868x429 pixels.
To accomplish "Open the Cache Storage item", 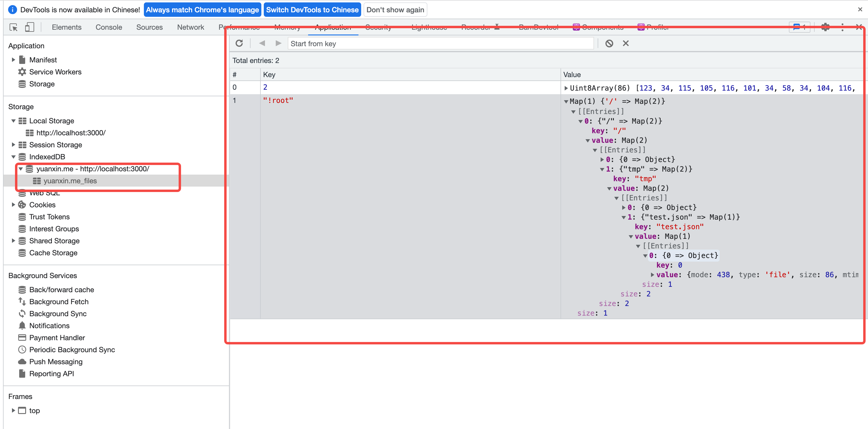I will 53,253.
